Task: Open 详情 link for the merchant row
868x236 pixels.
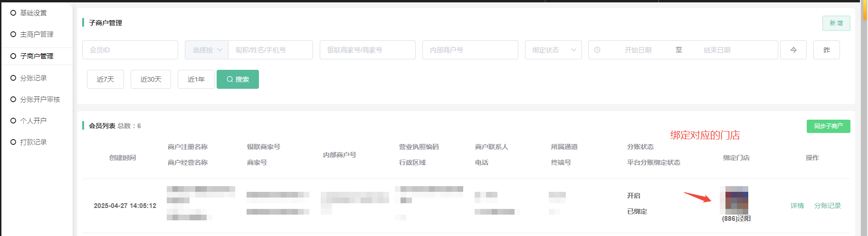Action: point(797,206)
